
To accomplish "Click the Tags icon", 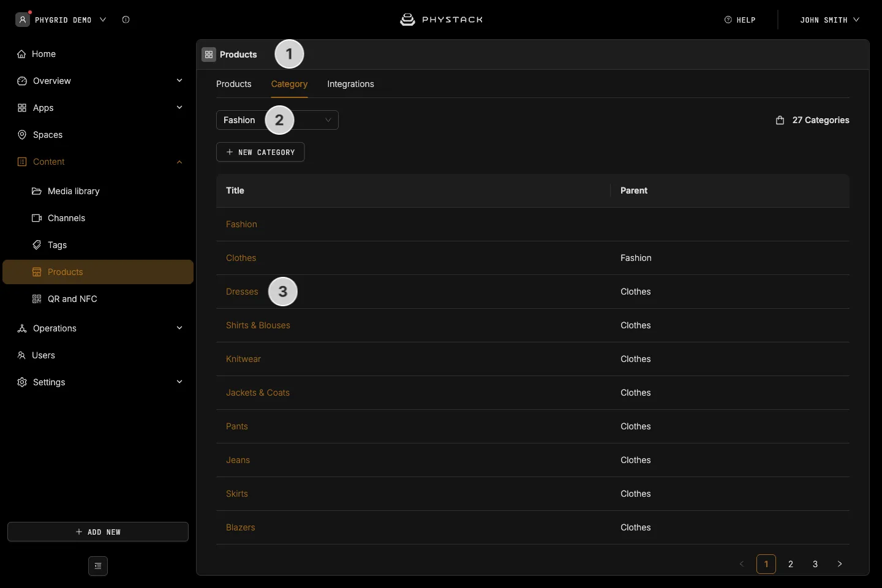I will (x=37, y=245).
